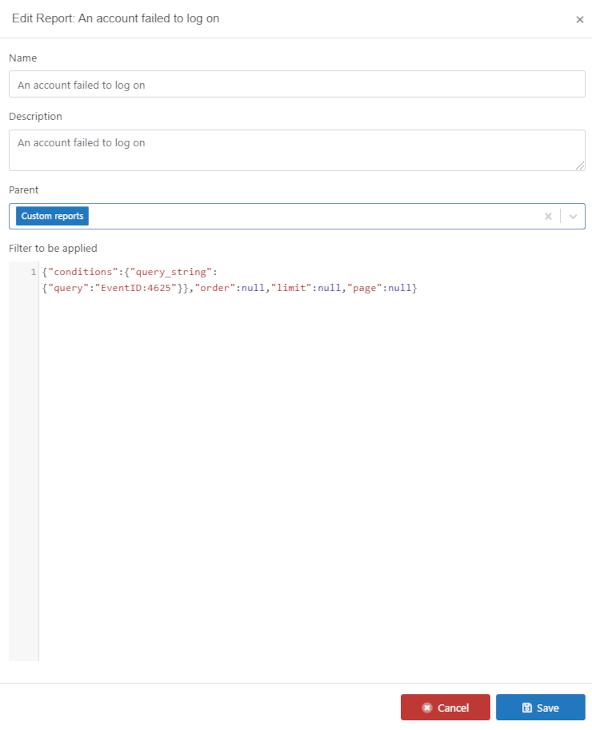Cancel editing the report

click(x=445, y=708)
